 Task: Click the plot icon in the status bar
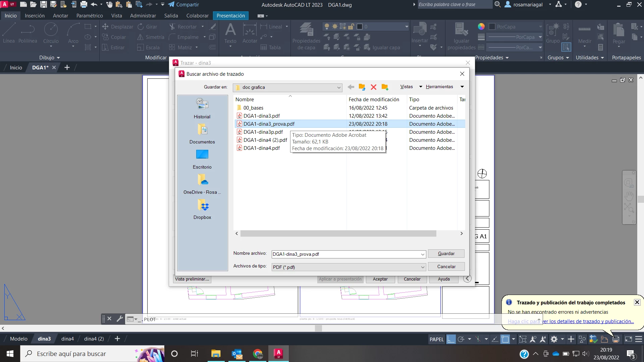click(x=615, y=339)
